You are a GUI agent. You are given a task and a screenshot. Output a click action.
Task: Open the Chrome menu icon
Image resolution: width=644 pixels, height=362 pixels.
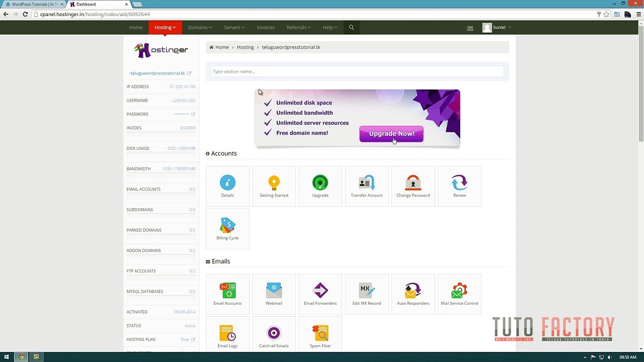(x=637, y=14)
